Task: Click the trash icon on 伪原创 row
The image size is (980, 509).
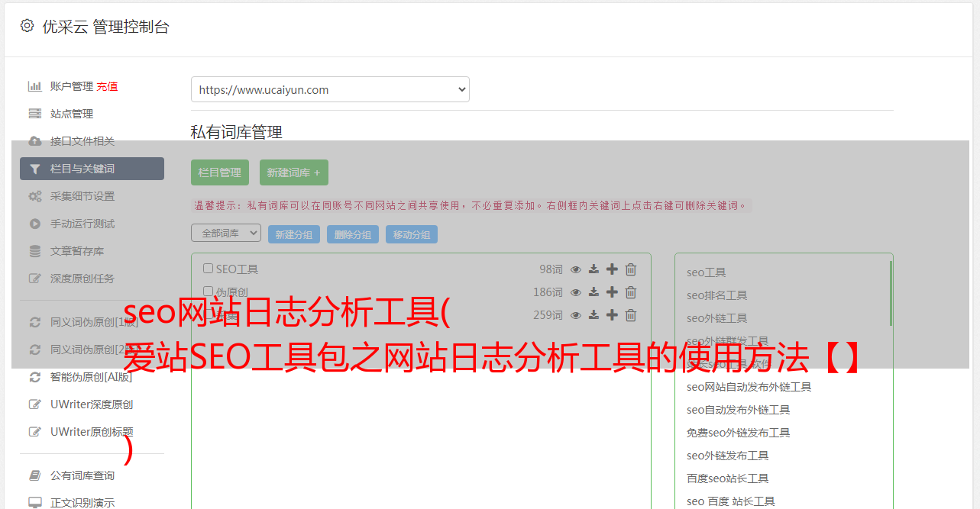Action: click(x=631, y=292)
